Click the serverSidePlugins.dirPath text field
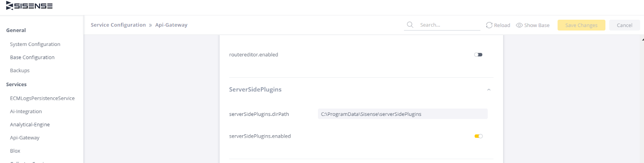 tap(402, 114)
